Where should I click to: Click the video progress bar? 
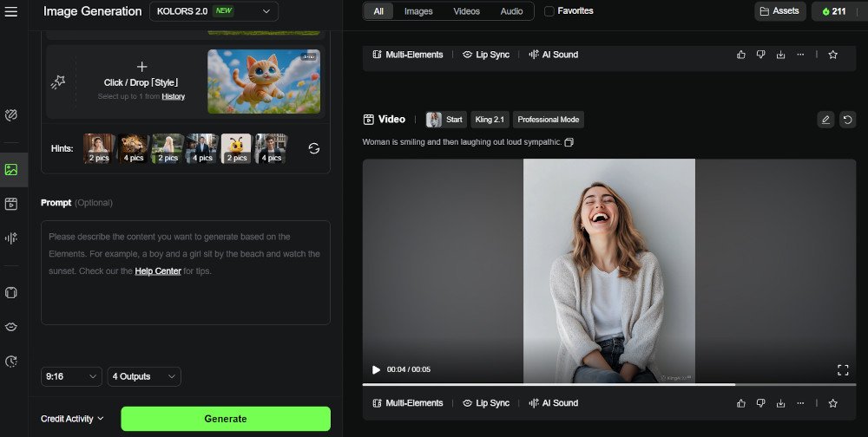(609, 384)
